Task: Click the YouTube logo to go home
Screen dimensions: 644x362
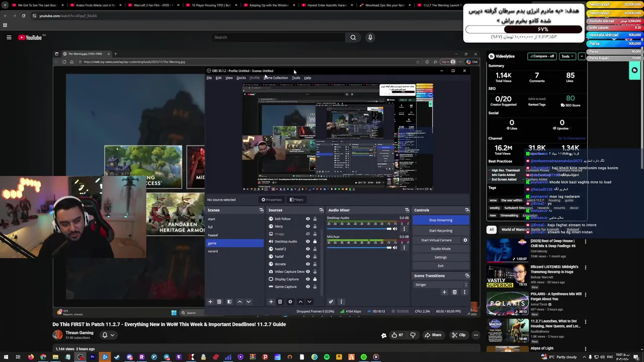Action: pyautogui.click(x=30, y=37)
